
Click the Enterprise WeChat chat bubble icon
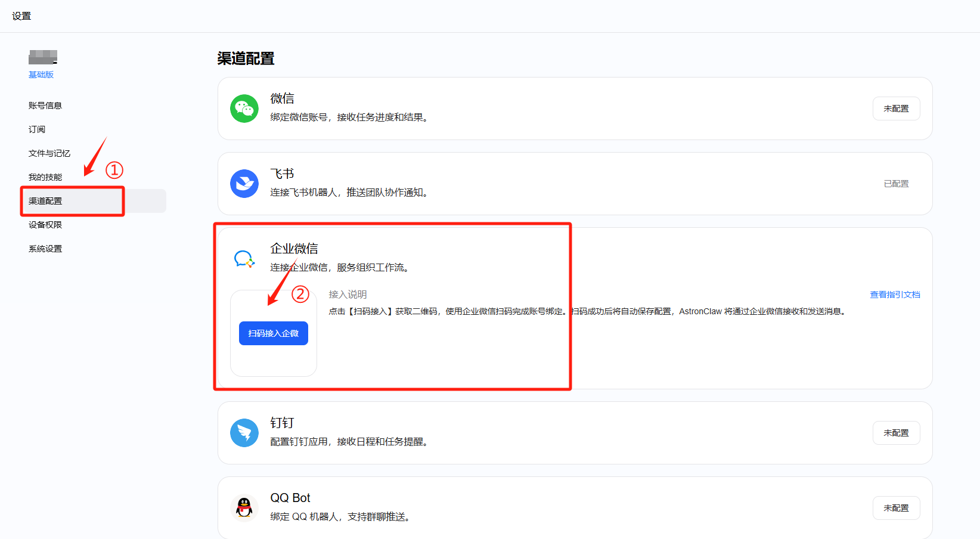coord(244,259)
